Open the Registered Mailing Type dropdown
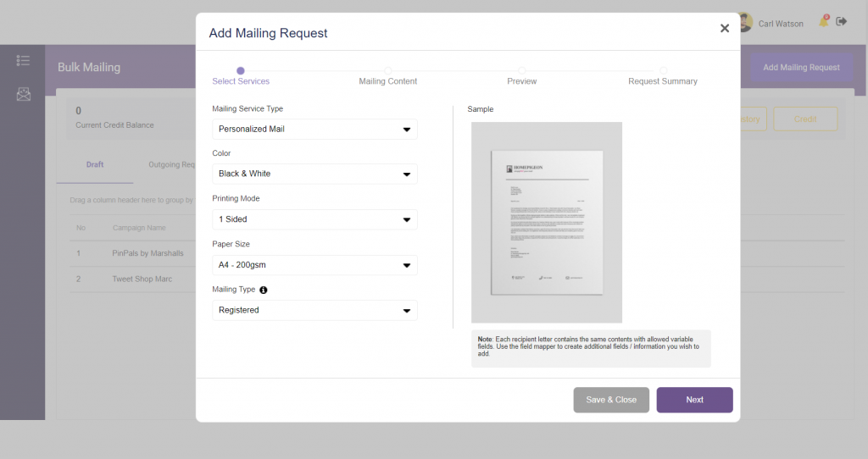Viewport: 868px width, 459px height. point(314,310)
